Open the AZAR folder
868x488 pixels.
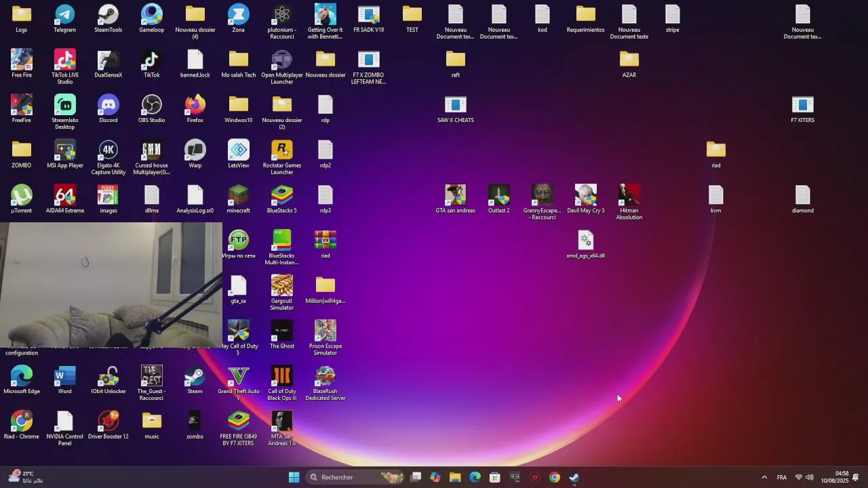[629, 64]
